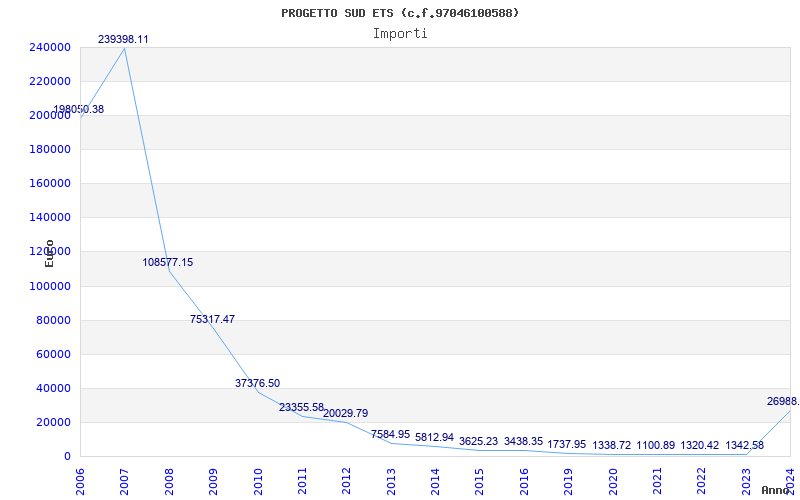Click the 80000 y-axis tick label

(x=54, y=320)
